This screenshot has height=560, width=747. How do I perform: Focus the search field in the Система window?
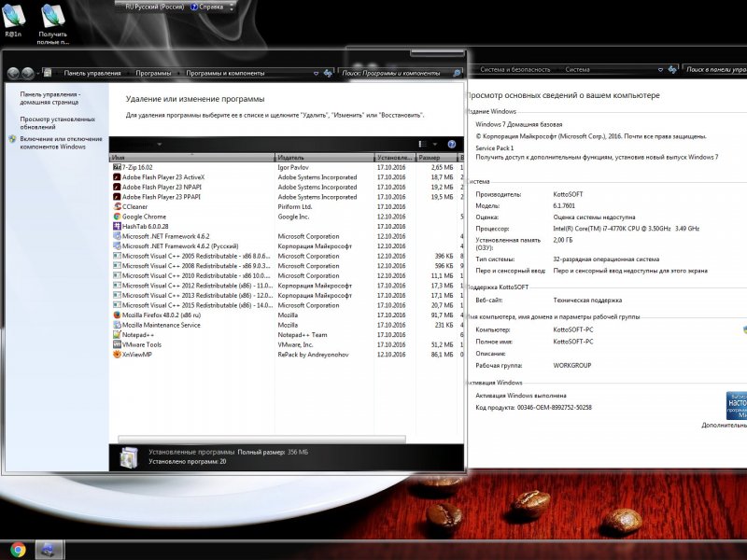point(714,69)
